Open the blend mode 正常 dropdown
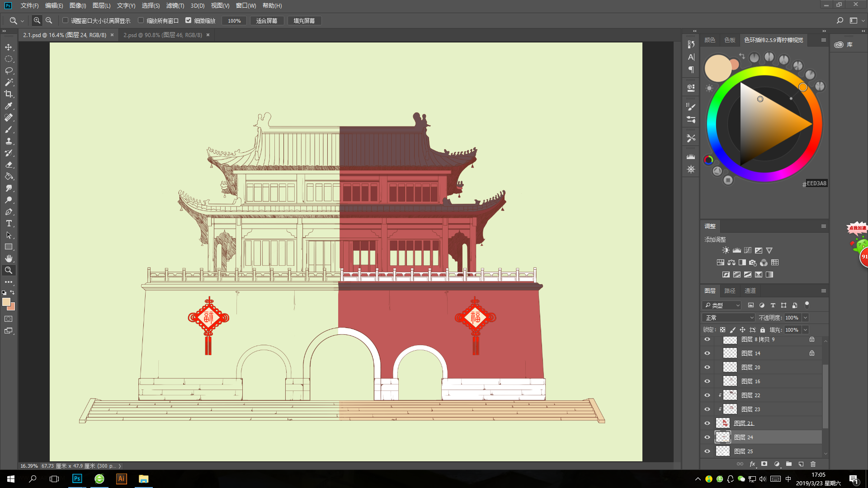The height and width of the screenshot is (488, 868). coord(729,318)
